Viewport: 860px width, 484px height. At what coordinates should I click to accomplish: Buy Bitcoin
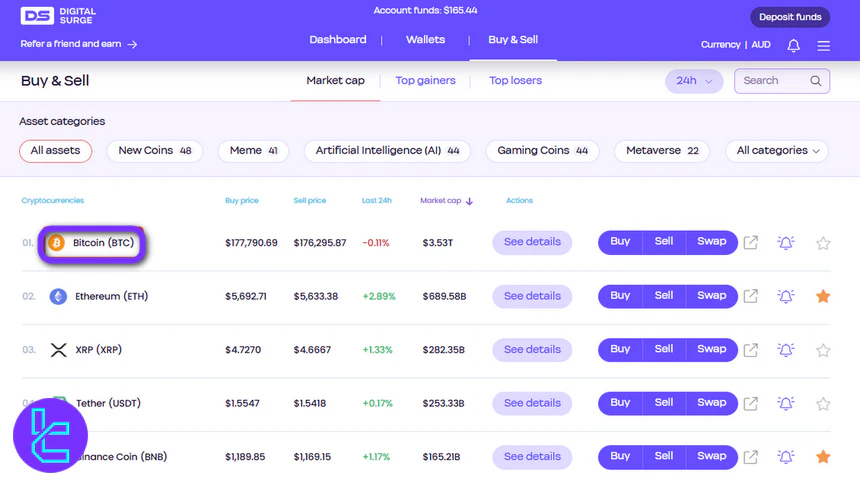[620, 242]
